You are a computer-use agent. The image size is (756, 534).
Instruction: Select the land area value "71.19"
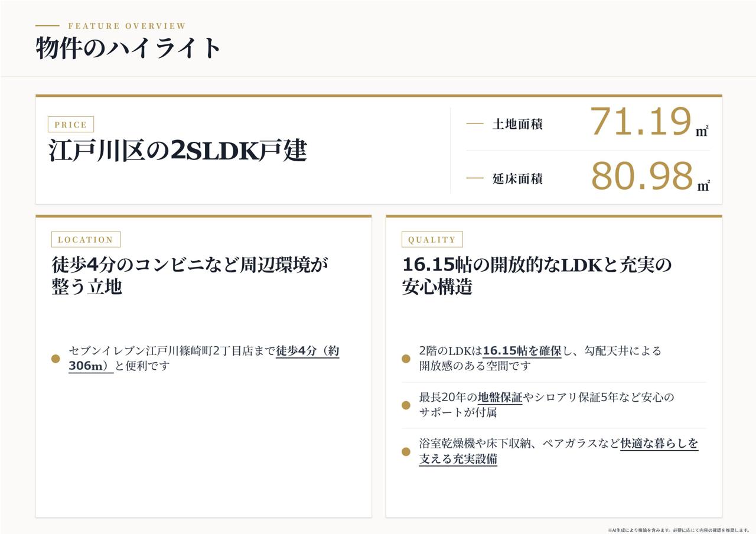pyautogui.click(x=641, y=122)
